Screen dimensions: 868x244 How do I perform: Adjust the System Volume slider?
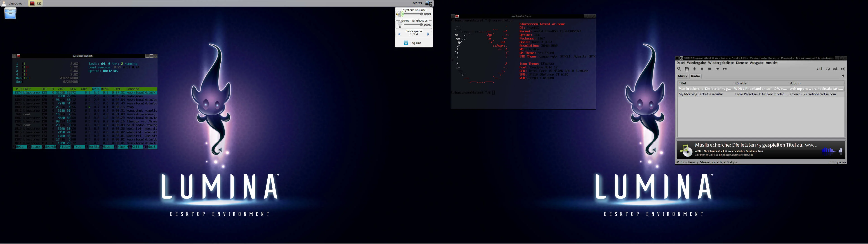coord(413,14)
